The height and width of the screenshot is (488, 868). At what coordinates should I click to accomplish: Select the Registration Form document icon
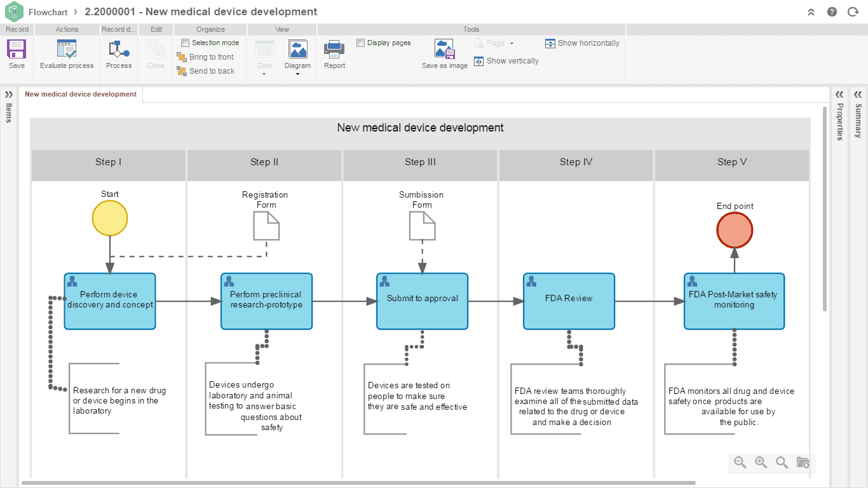(x=266, y=226)
